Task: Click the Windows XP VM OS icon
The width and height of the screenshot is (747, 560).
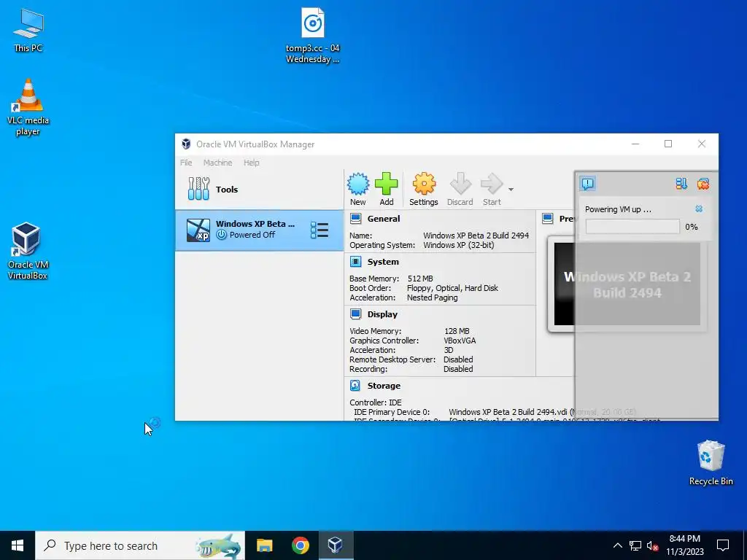Action: [x=198, y=230]
